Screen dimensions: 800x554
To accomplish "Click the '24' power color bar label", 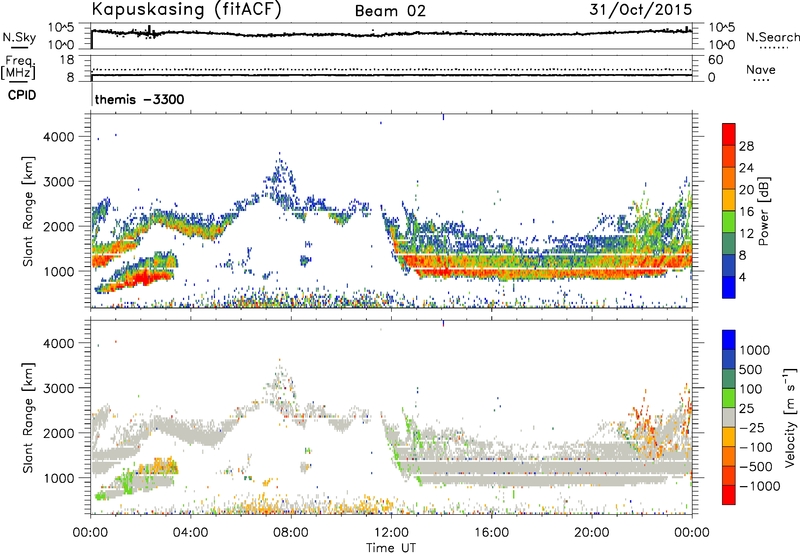I will coord(746,168).
